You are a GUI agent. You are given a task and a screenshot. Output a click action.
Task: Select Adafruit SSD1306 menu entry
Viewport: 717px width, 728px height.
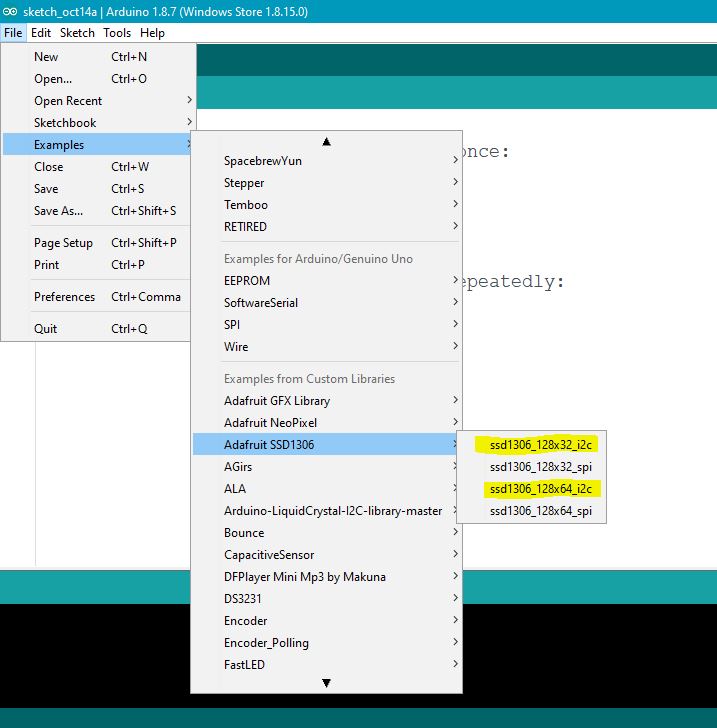325,445
